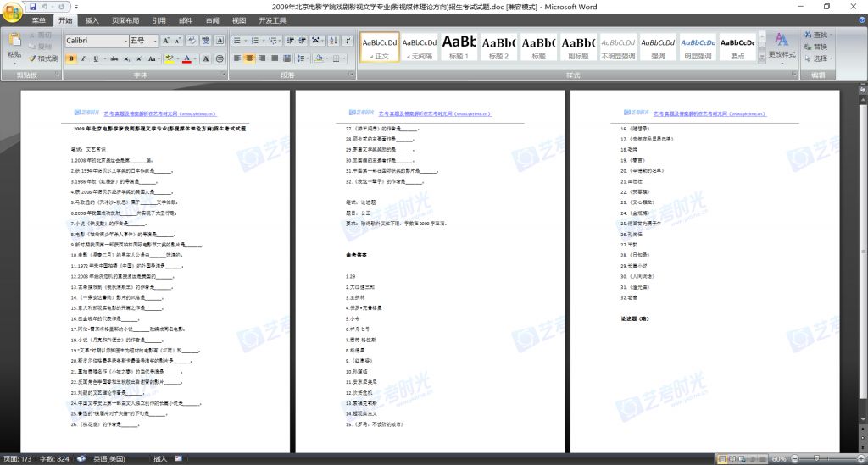The width and height of the screenshot is (868, 465).
Task: Click Find (查找) in editing group
Action: point(815,36)
